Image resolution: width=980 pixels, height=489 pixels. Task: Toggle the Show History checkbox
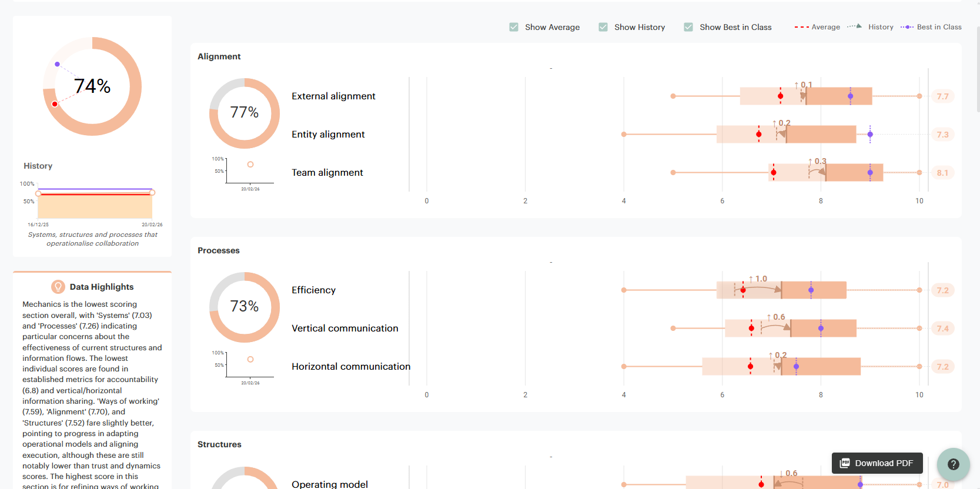603,27
